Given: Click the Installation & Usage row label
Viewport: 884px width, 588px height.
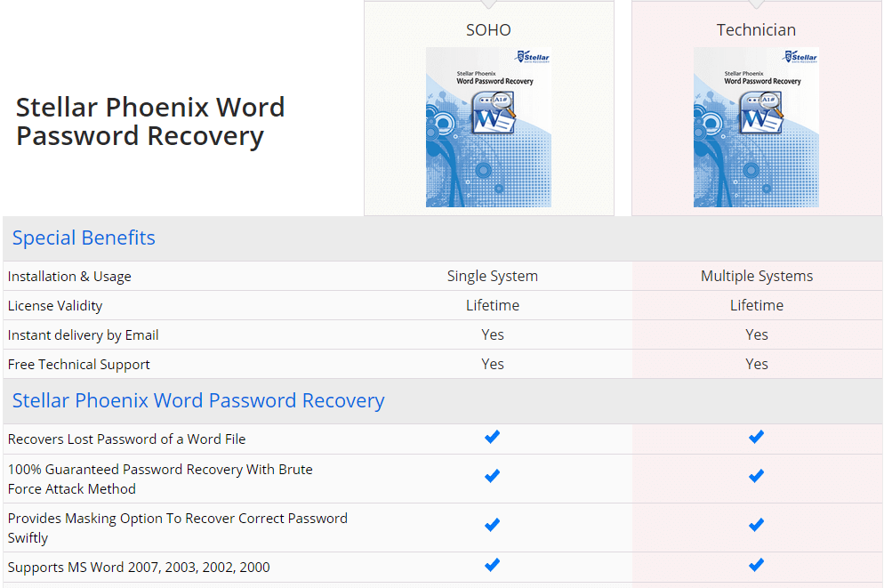Looking at the screenshot, I should click(69, 277).
